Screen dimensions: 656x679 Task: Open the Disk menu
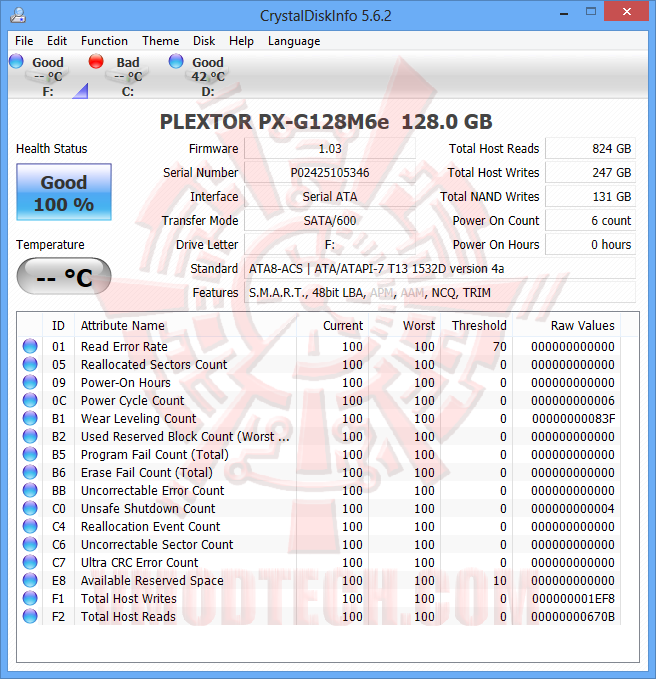pos(204,41)
